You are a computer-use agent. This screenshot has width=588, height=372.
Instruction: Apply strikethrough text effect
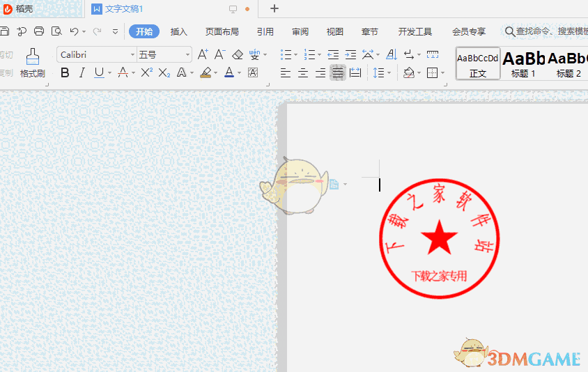123,72
